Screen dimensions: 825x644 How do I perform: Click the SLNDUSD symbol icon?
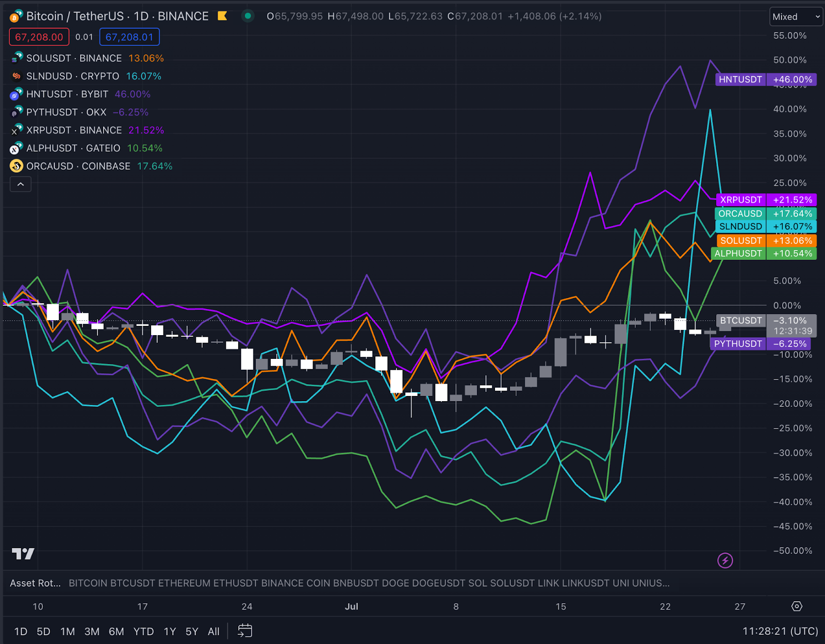(x=16, y=76)
